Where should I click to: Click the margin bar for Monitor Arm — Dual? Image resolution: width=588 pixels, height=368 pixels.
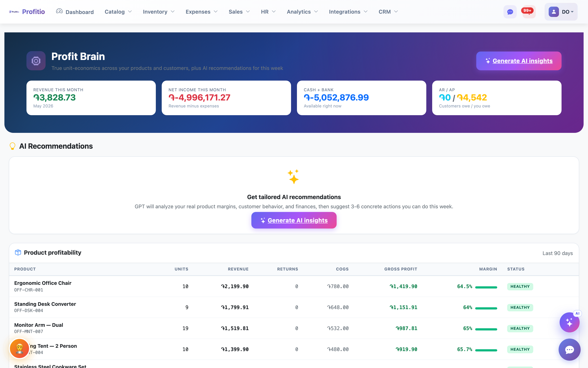pyautogui.click(x=486, y=329)
